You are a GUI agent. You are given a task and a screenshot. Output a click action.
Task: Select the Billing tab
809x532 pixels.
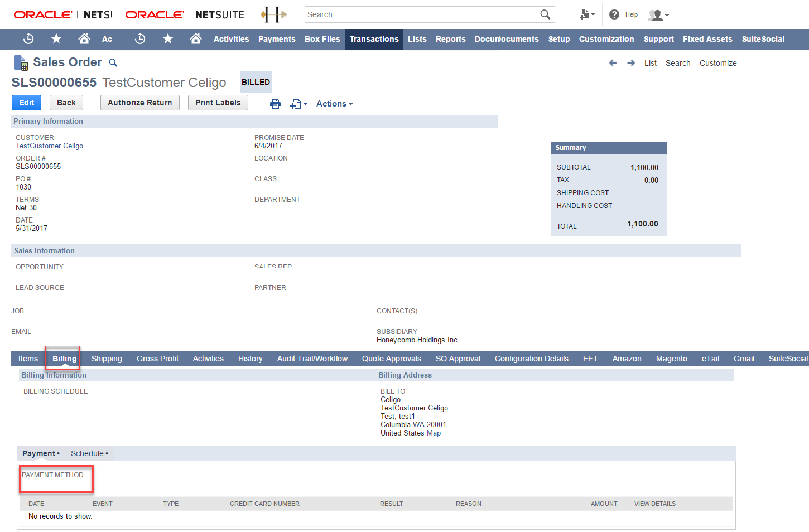pyautogui.click(x=64, y=359)
